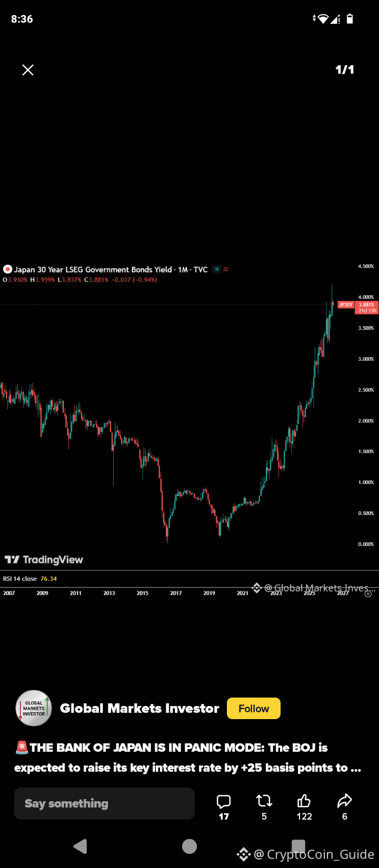Tap the Android home navigation button

pos(189,846)
